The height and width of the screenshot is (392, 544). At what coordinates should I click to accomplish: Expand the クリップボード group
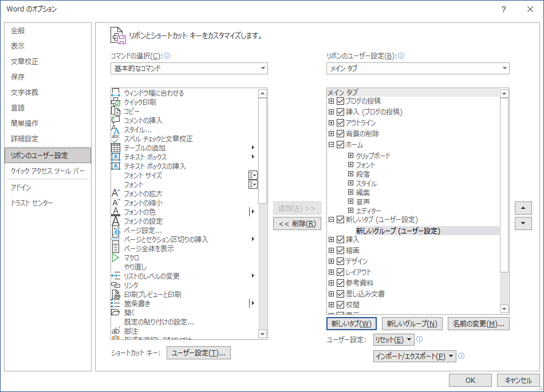351,155
